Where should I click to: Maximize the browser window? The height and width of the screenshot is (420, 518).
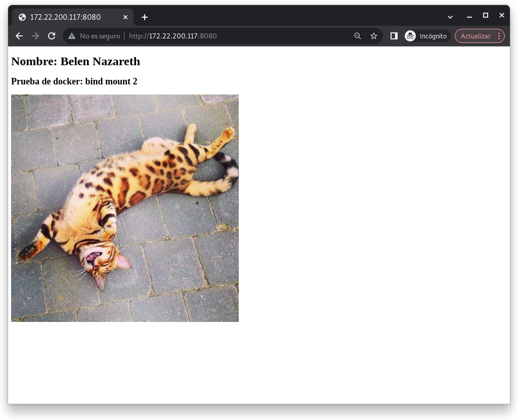click(x=486, y=16)
